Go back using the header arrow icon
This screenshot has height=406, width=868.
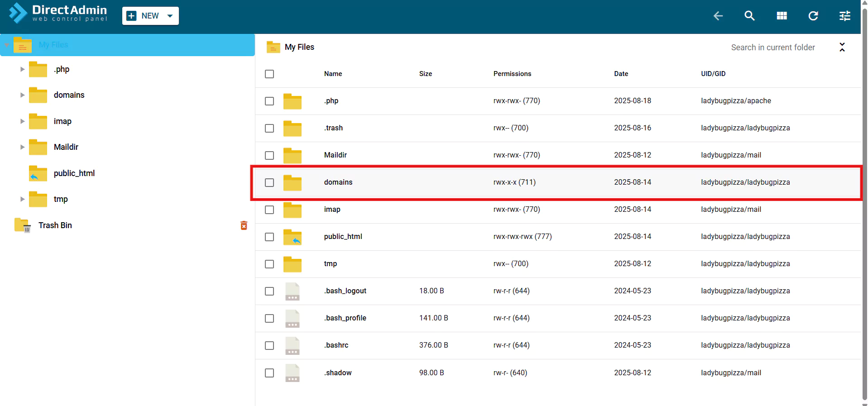[718, 16]
